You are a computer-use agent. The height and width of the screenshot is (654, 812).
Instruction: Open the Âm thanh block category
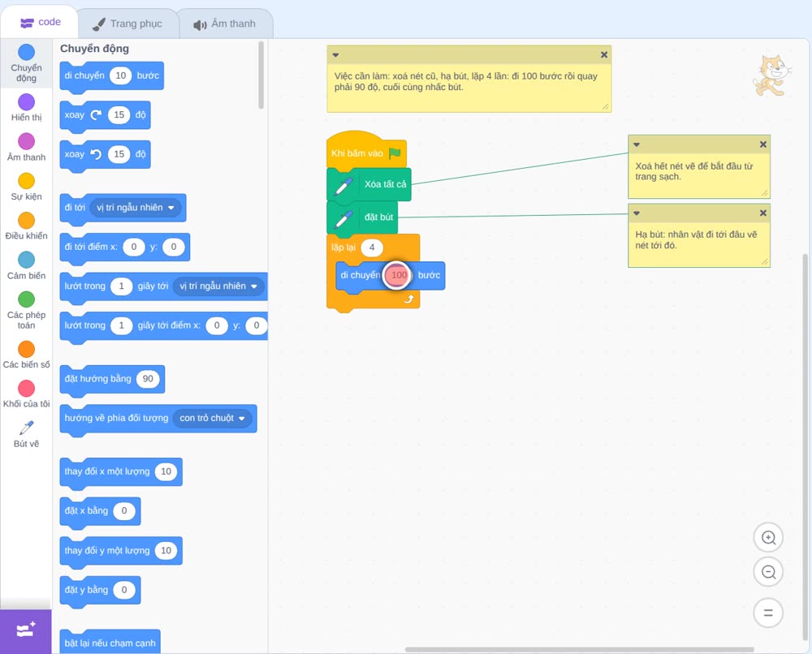[x=27, y=148]
